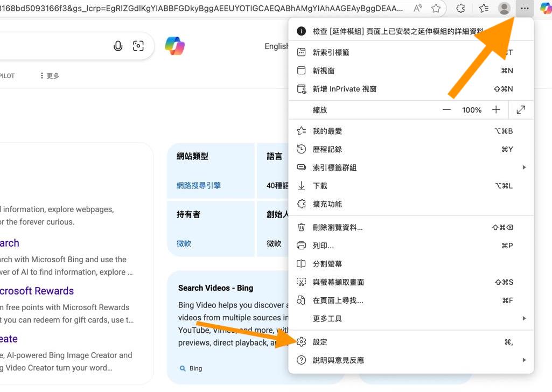The width and height of the screenshot is (552, 392).
Task: Click the profile avatar icon
Action: coord(504,8)
